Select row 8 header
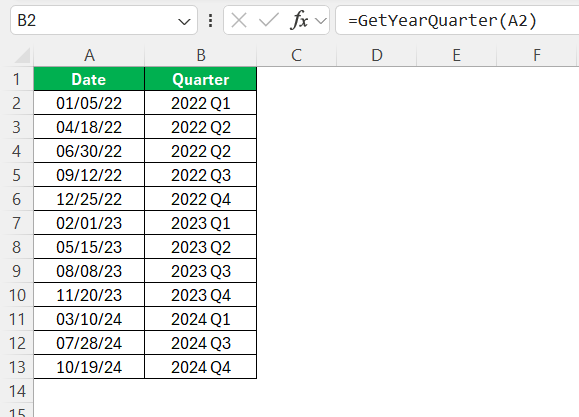Screen dimensions: 579x417 17,247
